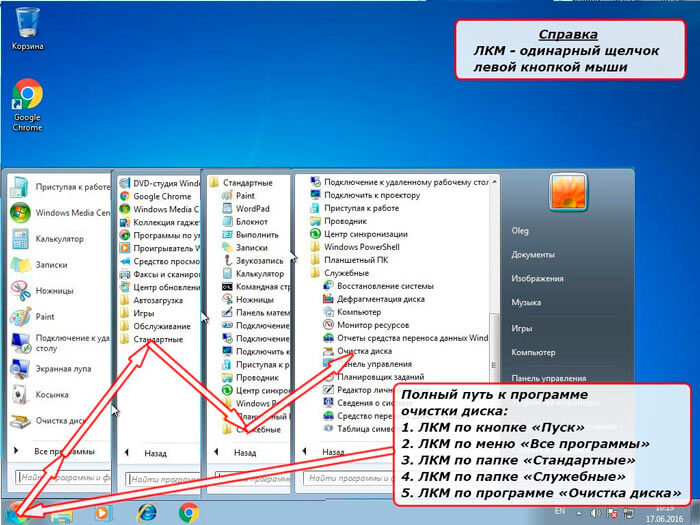Open Центр обновления Windows entry
The width and height of the screenshot is (700, 525).
(x=160, y=287)
